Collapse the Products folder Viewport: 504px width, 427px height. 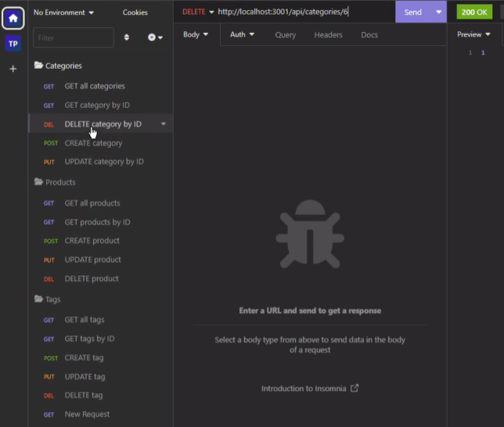[x=55, y=182]
